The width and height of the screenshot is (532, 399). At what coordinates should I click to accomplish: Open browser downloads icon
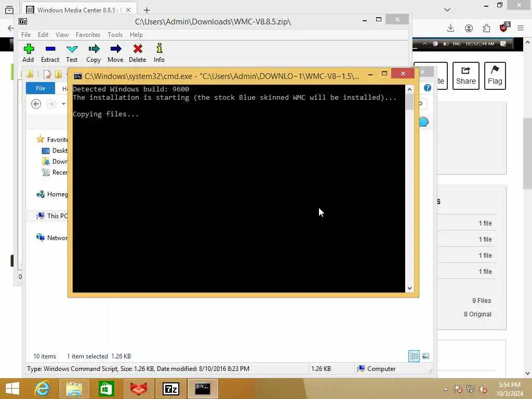(450, 28)
